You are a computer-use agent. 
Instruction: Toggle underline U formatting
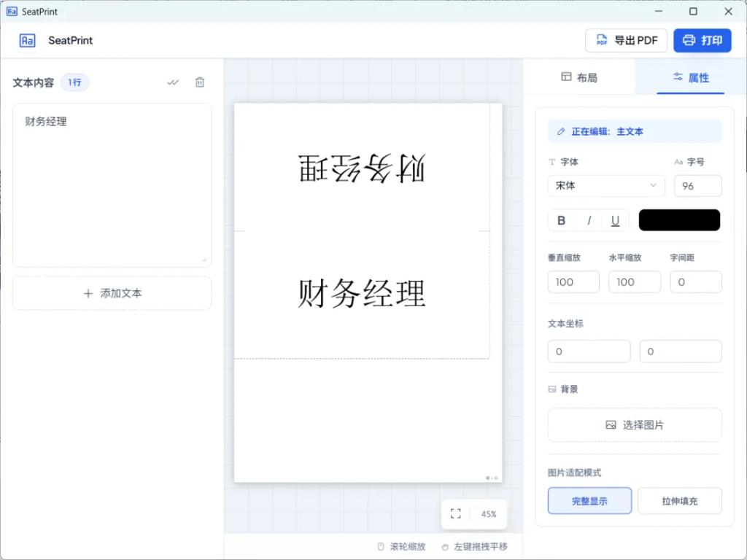615,220
